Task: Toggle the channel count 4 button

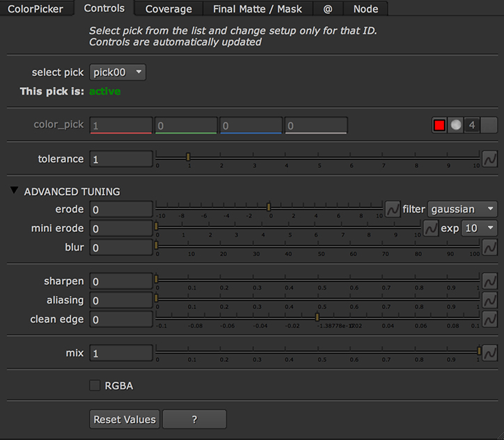Action: click(472, 125)
